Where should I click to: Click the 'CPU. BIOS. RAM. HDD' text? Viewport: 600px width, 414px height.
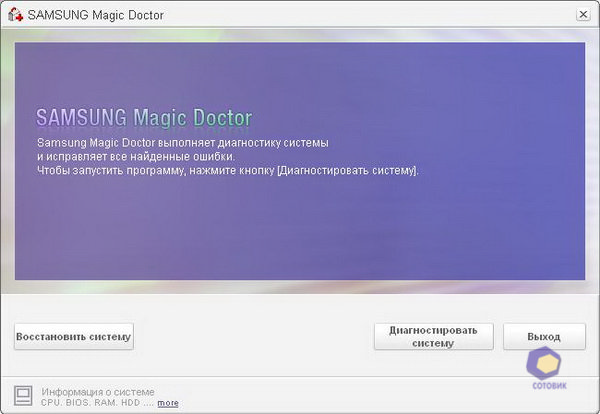[90, 403]
